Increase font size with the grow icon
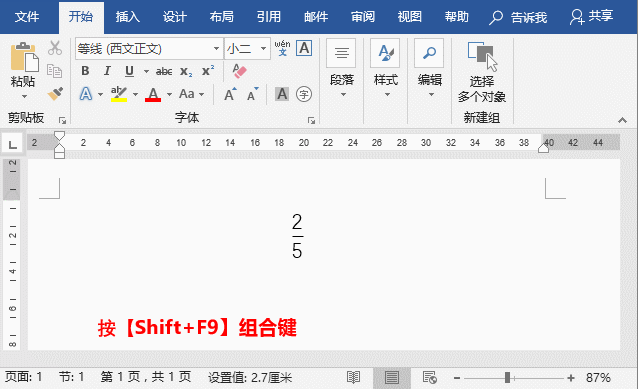 pyautogui.click(x=230, y=94)
